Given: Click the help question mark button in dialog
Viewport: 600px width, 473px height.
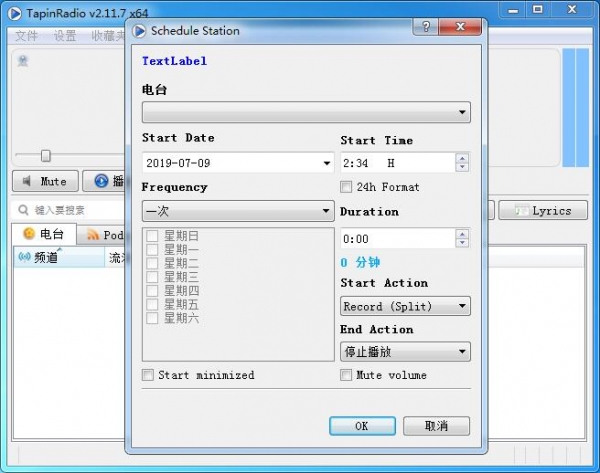Looking at the screenshot, I should click(426, 27).
